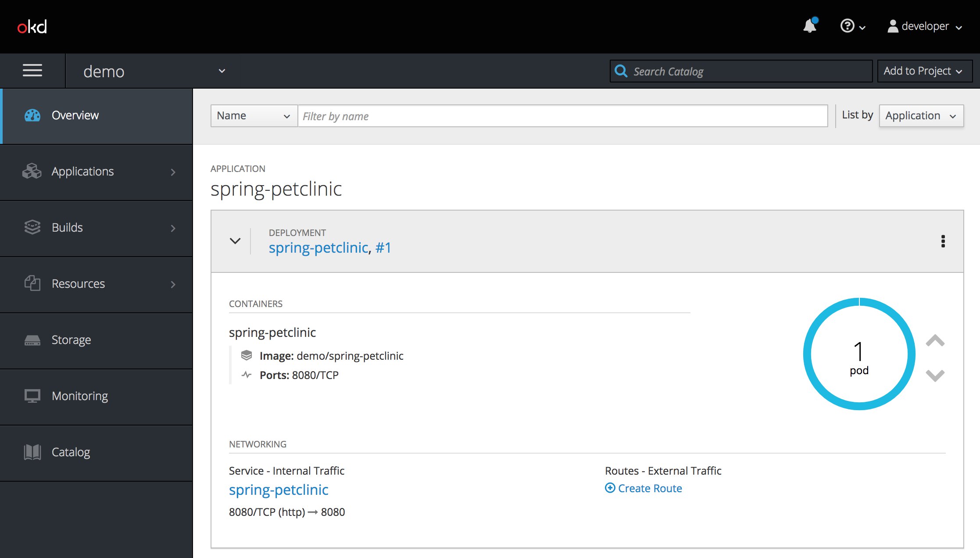Viewport: 980px width, 558px height.
Task: Scale down pods with down arrow
Action: point(935,376)
